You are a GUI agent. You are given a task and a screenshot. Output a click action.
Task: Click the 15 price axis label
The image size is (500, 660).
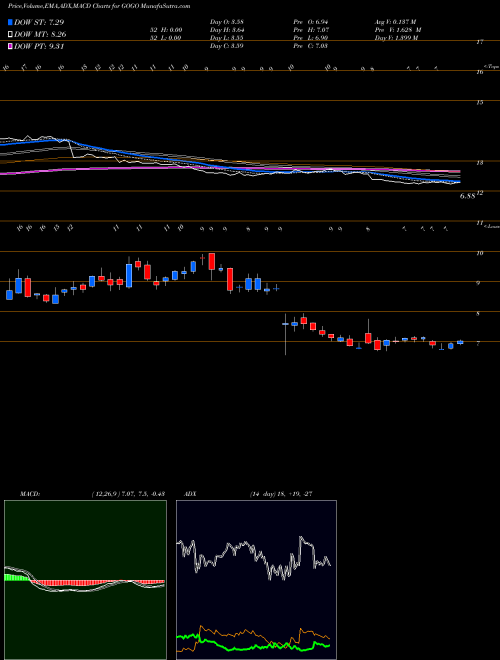[480, 102]
